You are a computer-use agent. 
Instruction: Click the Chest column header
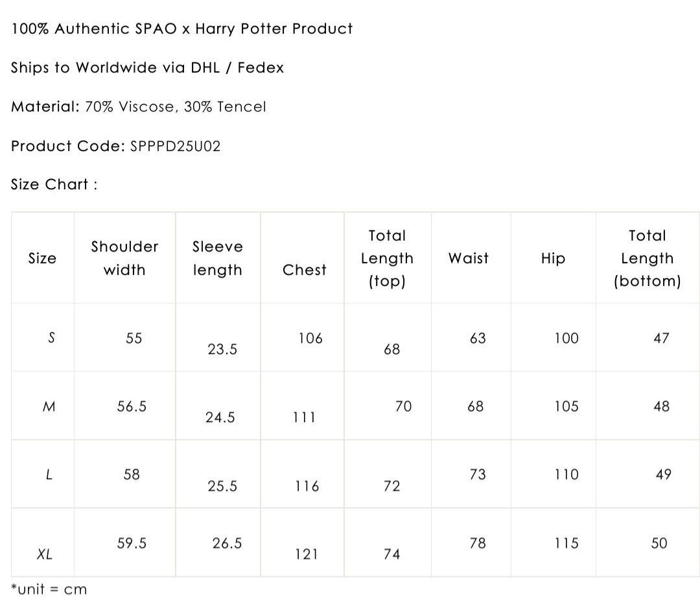click(305, 270)
